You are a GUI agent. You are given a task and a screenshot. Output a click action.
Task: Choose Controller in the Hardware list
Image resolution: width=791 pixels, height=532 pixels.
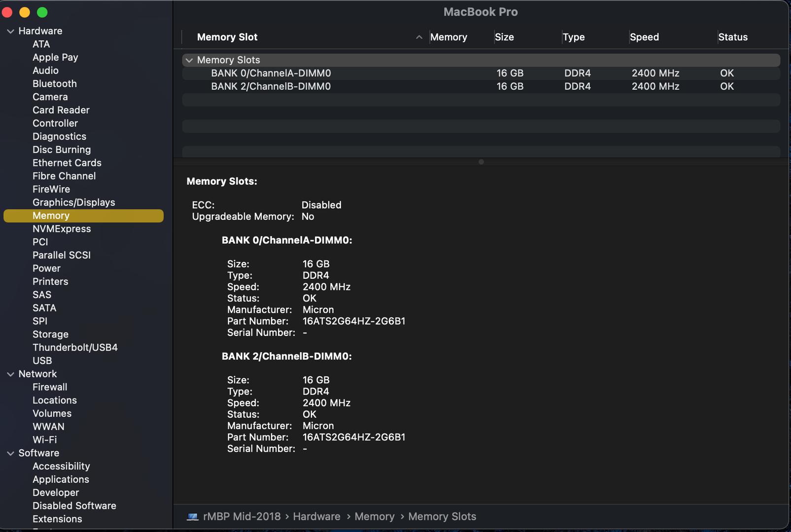tap(55, 123)
